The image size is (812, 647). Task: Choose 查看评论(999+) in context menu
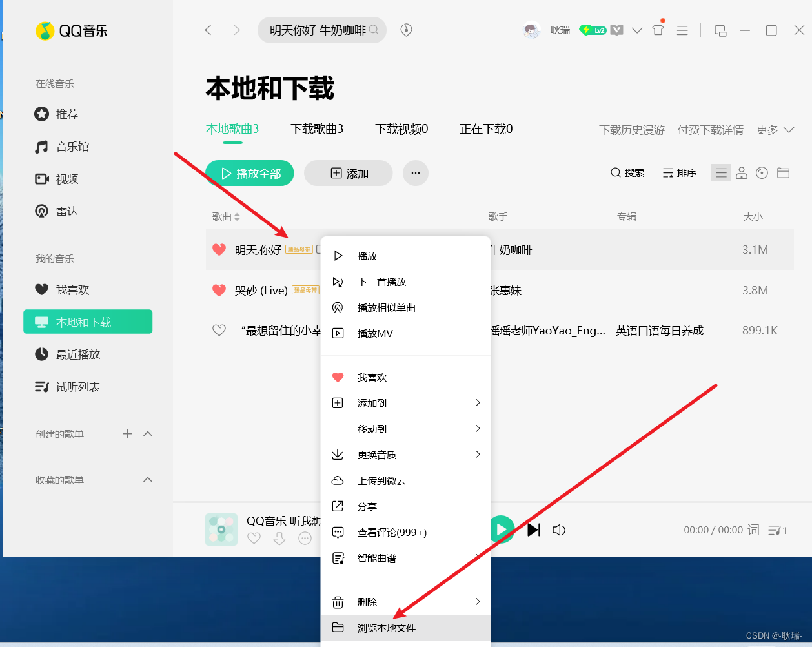click(x=406, y=532)
